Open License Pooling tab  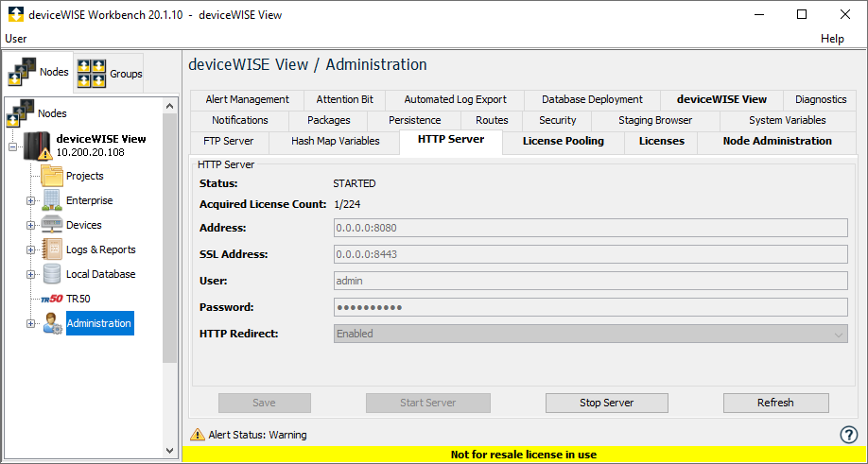pos(563,141)
